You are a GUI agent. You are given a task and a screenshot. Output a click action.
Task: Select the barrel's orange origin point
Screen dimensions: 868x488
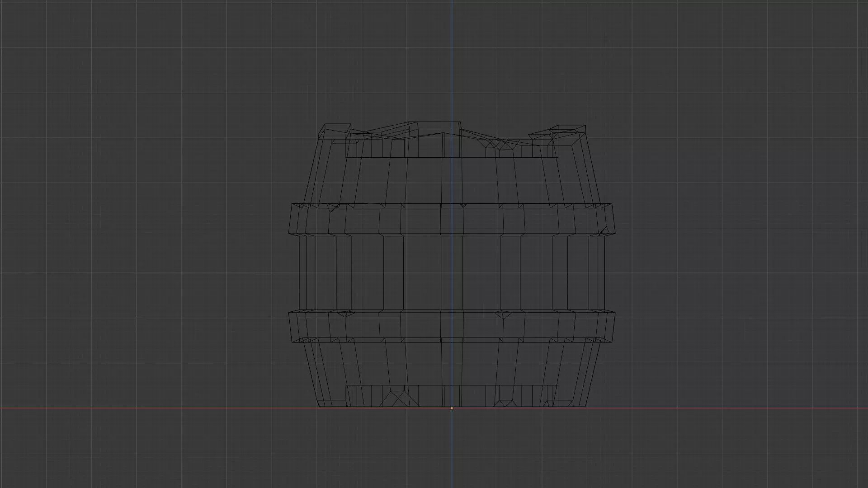452,408
